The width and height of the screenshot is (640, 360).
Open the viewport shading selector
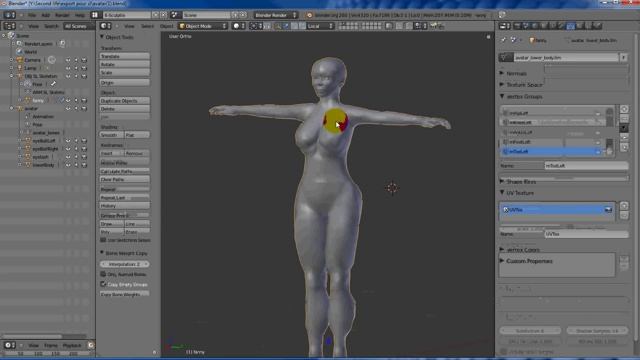pyautogui.click(x=239, y=26)
